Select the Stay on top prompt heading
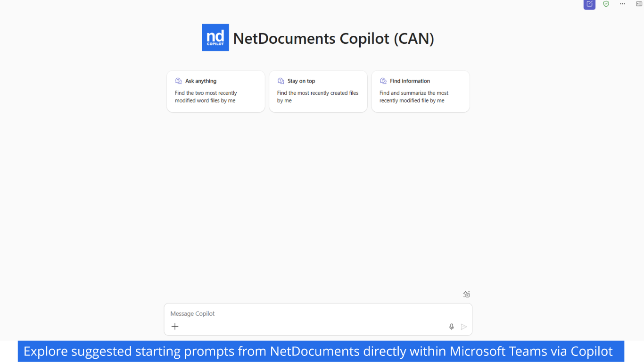The height and width of the screenshot is (362, 644). tap(301, 81)
